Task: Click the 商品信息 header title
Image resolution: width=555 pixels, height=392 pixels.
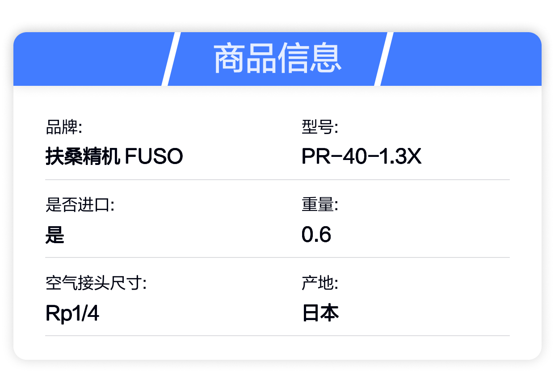Action: 277,59
